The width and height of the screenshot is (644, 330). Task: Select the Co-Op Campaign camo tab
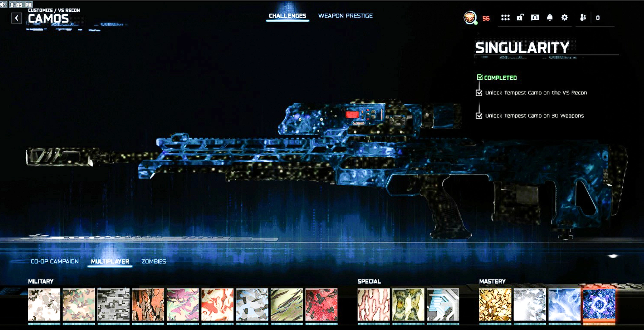coord(55,261)
